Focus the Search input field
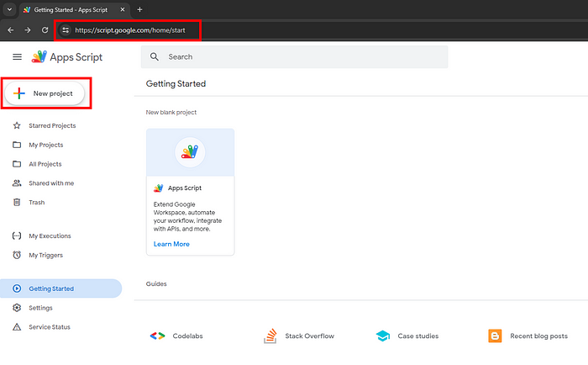Viewport: 588px width, 365px height. (x=294, y=56)
